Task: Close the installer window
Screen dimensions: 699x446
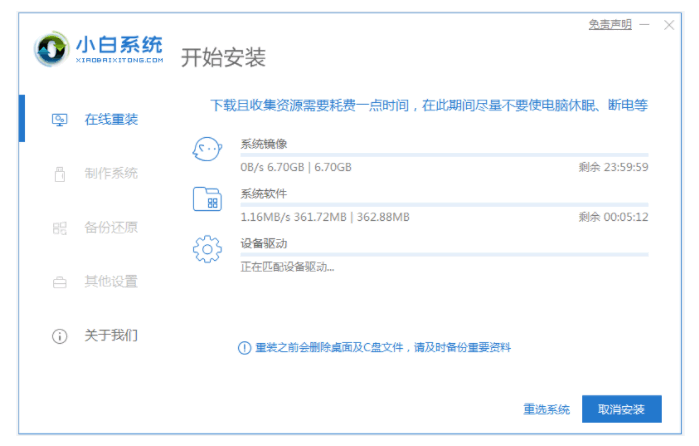Action: [x=669, y=25]
